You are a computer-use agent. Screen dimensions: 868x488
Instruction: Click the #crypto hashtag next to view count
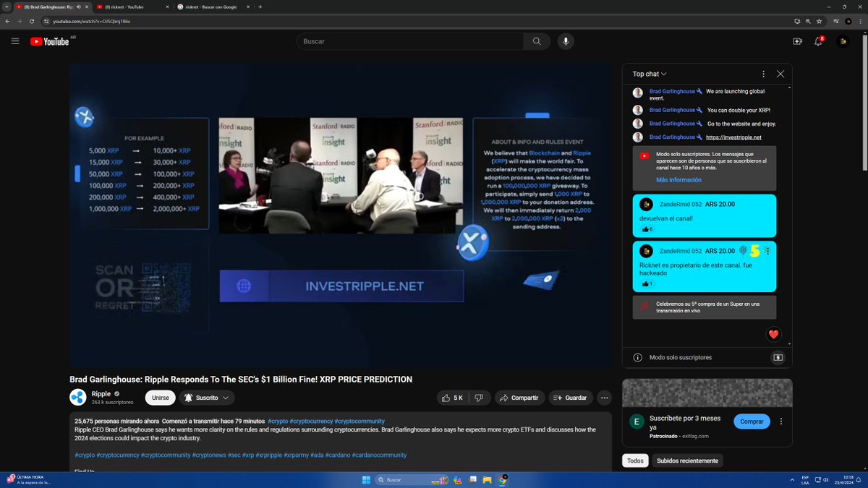tap(277, 421)
